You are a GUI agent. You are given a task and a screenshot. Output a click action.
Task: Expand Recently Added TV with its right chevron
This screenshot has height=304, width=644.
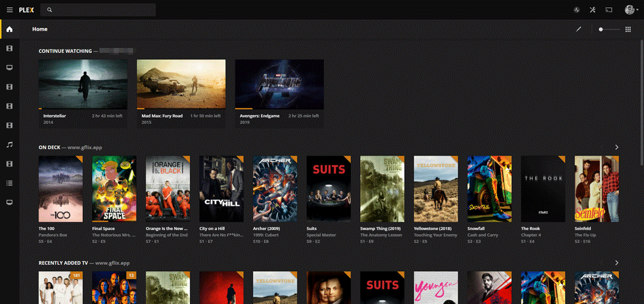pos(616,263)
